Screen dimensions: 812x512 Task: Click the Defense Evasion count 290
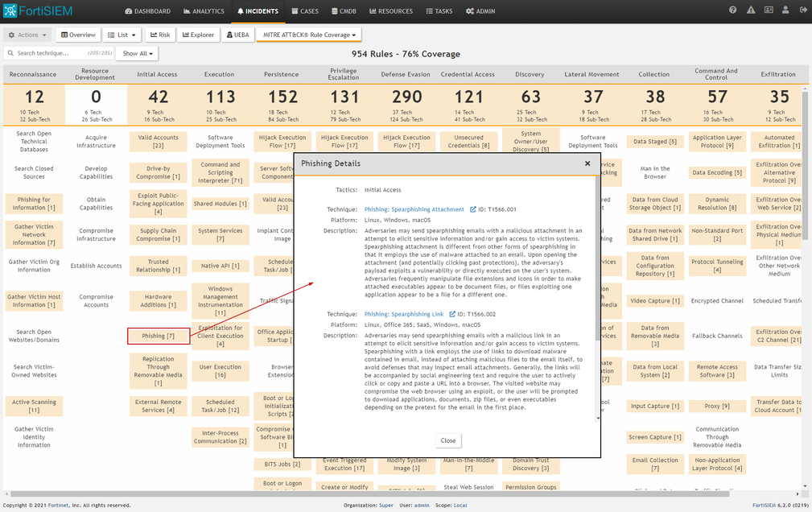(x=407, y=97)
